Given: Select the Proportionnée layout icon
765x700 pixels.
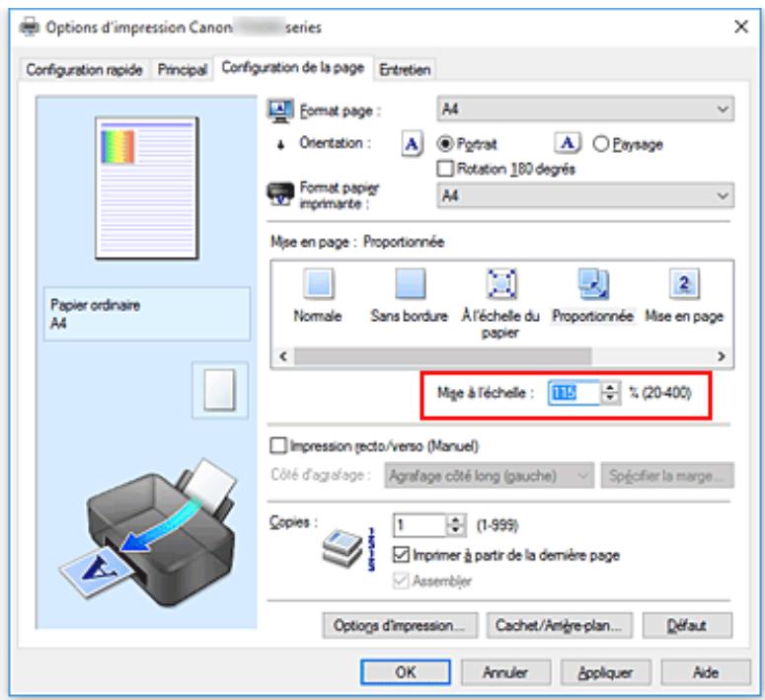Looking at the screenshot, I should [593, 283].
